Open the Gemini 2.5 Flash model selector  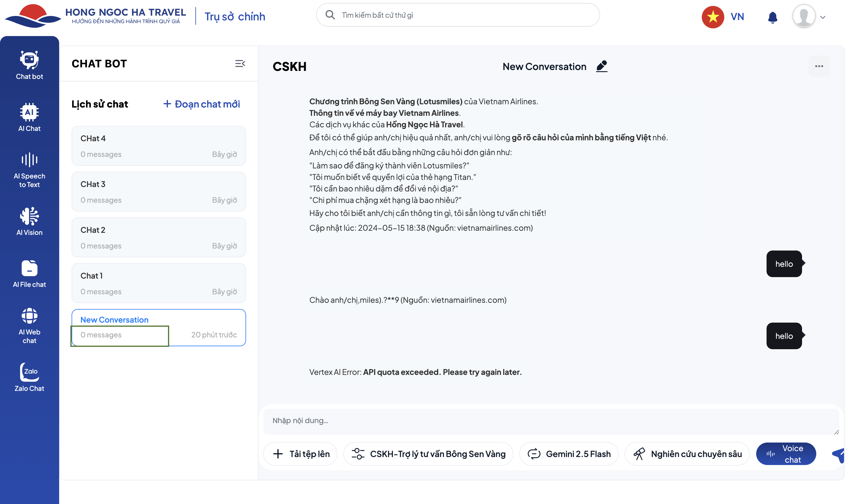point(569,454)
